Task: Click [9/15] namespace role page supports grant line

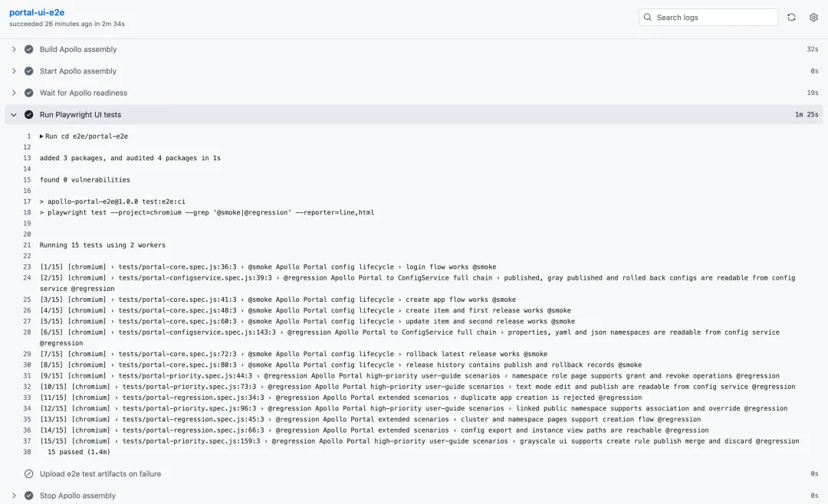Action: pos(409,376)
